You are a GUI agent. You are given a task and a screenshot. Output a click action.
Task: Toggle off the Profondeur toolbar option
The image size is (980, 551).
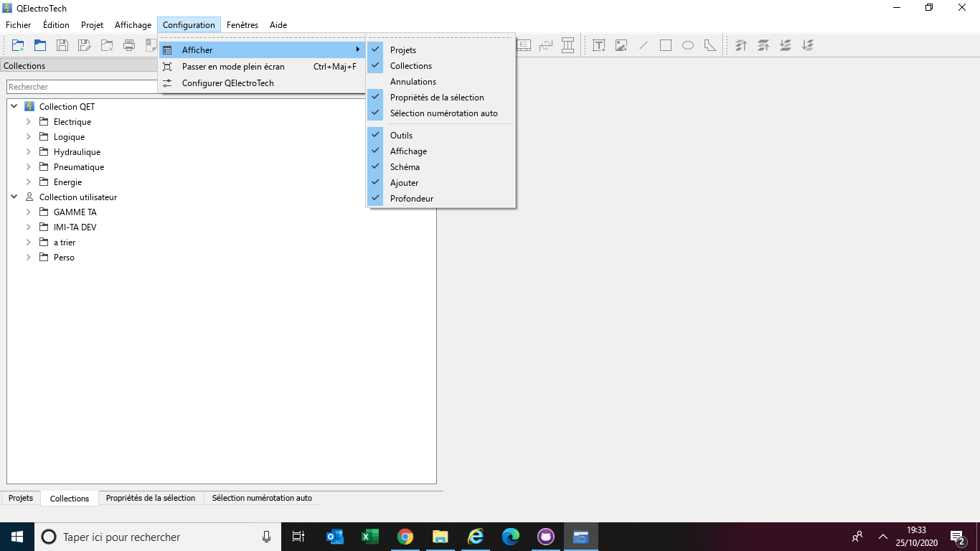tap(411, 199)
